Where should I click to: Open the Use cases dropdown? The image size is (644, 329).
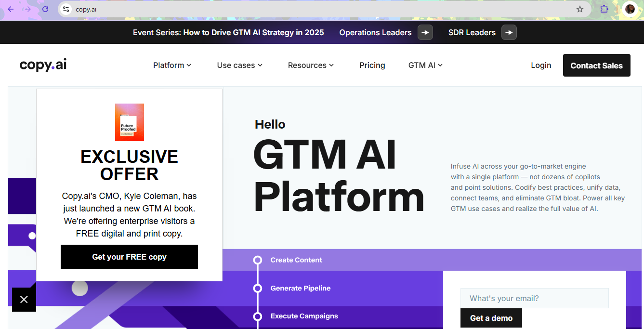click(239, 65)
